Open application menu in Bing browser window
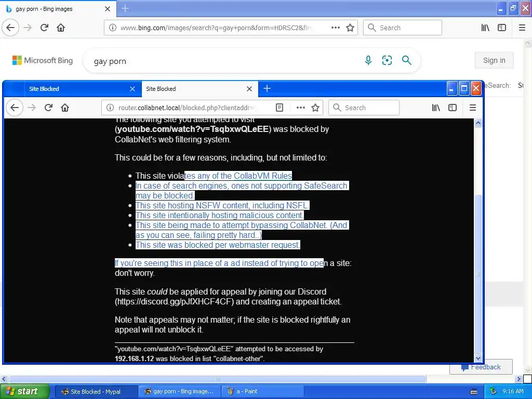Screen dimensions: 532x399 [x=522, y=28]
